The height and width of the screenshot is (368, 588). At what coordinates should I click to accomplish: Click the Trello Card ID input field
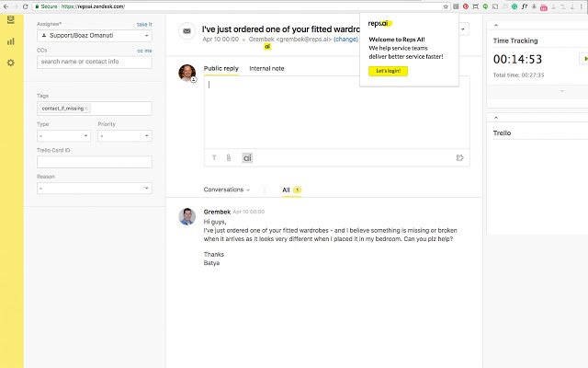[x=95, y=162]
